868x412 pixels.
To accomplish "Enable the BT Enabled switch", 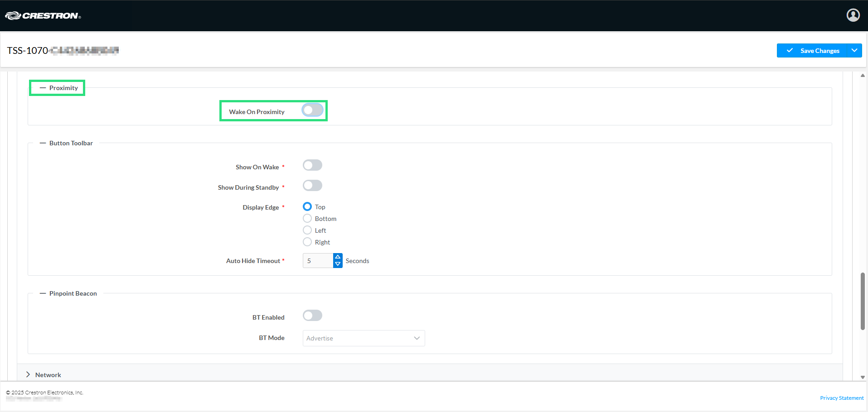I will click(x=312, y=316).
